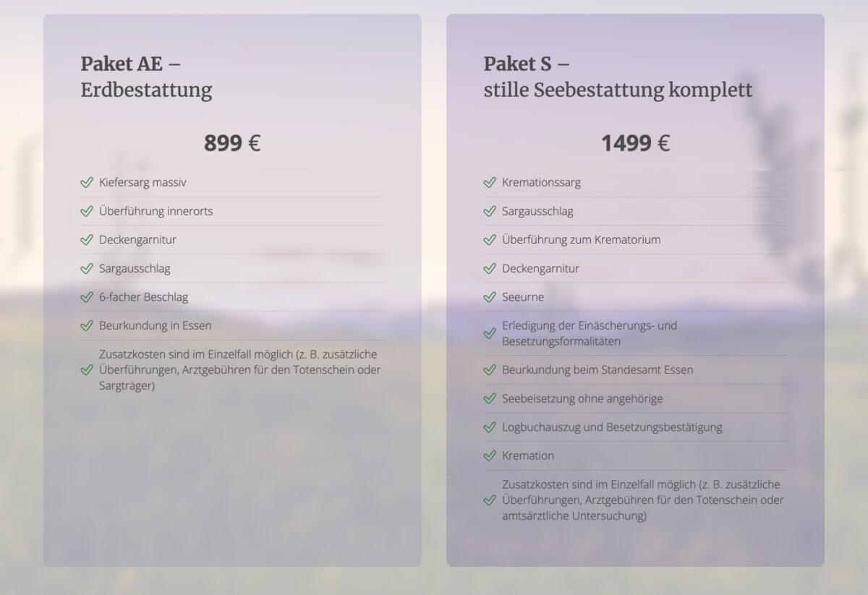This screenshot has height=595, width=868.
Task: Click the checkmark beside Beurkundung in Essen
Action: [x=87, y=325]
